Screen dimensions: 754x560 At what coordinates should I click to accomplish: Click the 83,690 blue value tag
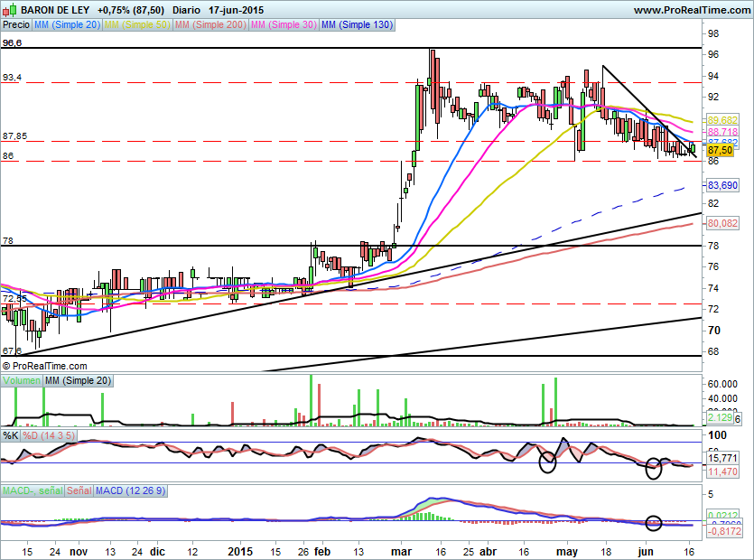723,184
